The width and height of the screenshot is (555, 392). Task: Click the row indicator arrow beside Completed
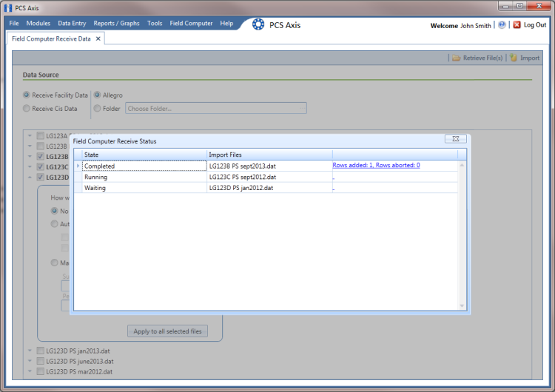pyautogui.click(x=78, y=166)
